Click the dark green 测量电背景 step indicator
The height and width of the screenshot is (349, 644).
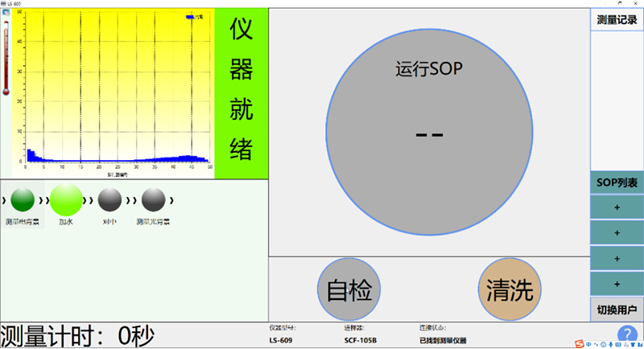tap(23, 199)
